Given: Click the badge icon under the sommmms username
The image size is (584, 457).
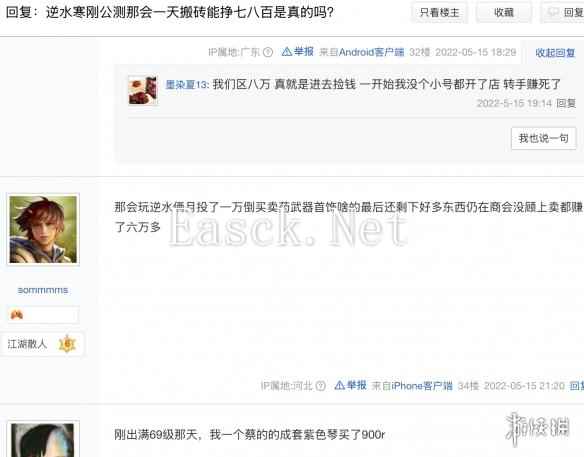Looking at the screenshot, I should [x=17, y=315].
